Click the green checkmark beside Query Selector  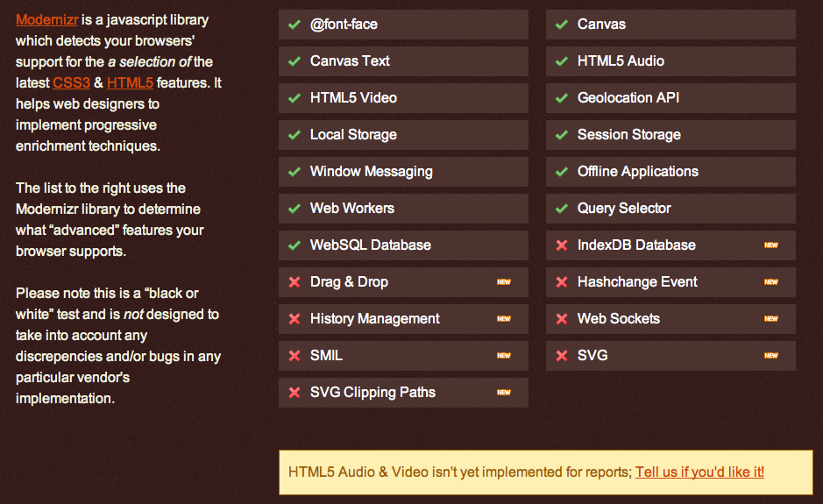click(562, 209)
